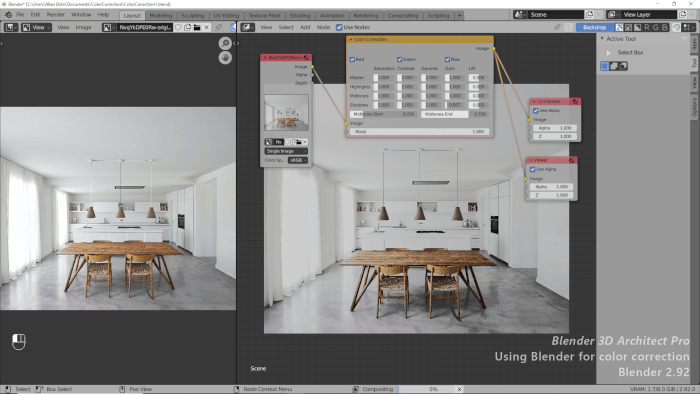Toggle Red channel checkbox in ColorCorrection node
This screenshot has height=394, width=700.
[352, 59]
